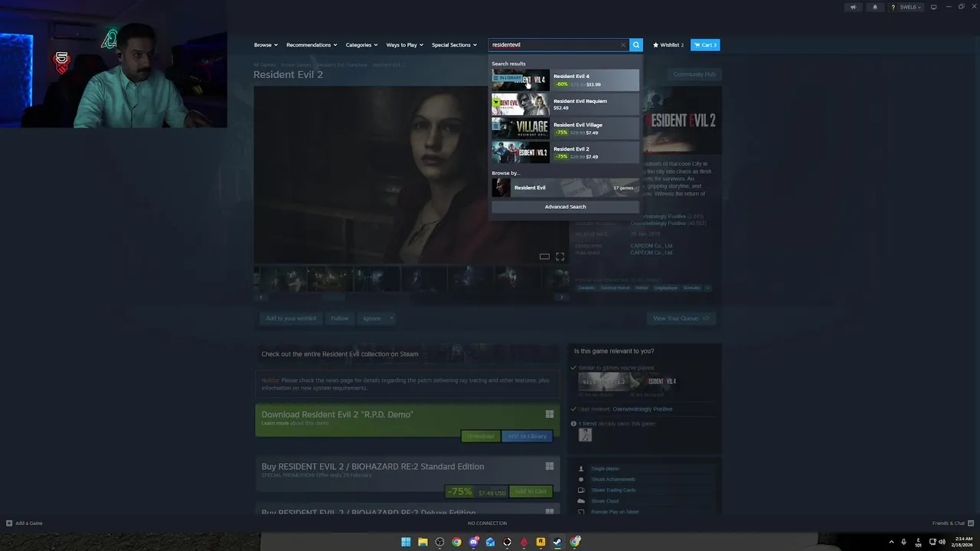
Task: Add the R.P.D. Demo to Library
Action: (527, 436)
